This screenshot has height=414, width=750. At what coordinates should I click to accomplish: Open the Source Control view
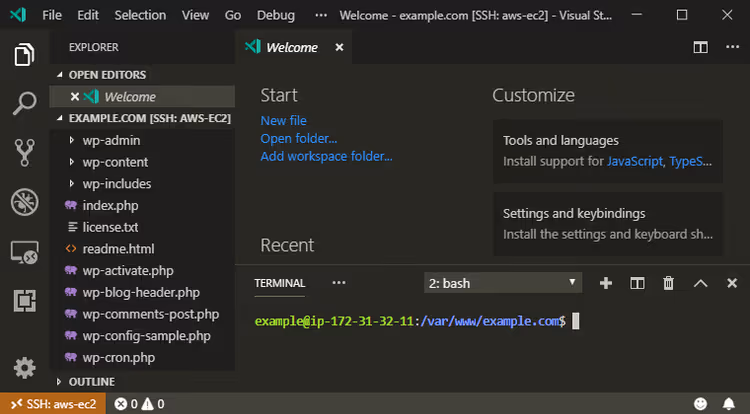click(x=24, y=153)
